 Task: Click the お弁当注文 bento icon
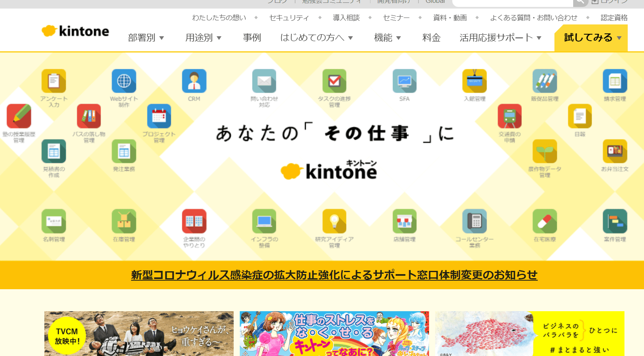615,151
